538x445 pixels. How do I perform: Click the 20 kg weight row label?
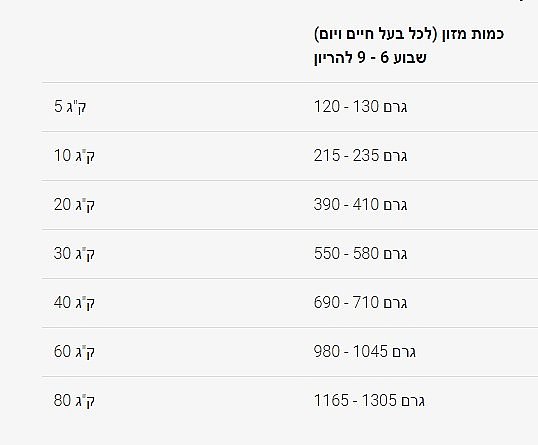coord(74,205)
